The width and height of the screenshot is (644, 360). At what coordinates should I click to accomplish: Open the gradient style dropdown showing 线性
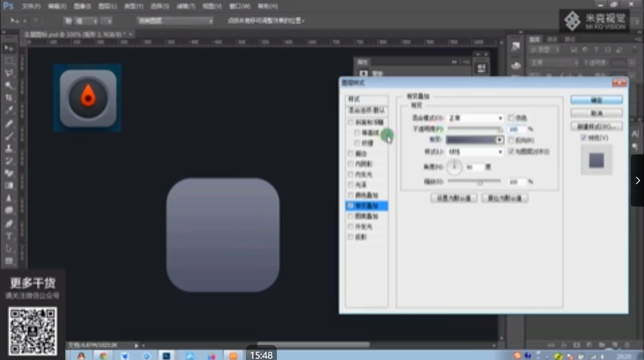click(475, 152)
